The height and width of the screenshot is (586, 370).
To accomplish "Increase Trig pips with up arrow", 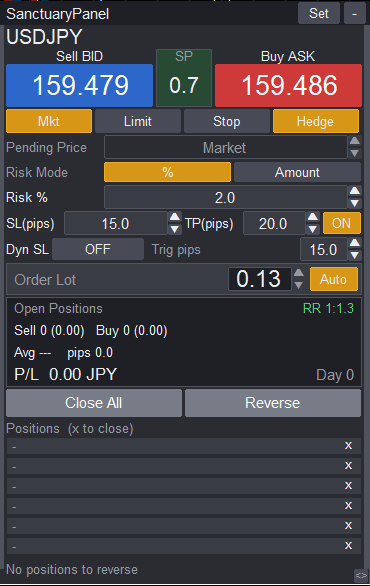I will point(355,243).
